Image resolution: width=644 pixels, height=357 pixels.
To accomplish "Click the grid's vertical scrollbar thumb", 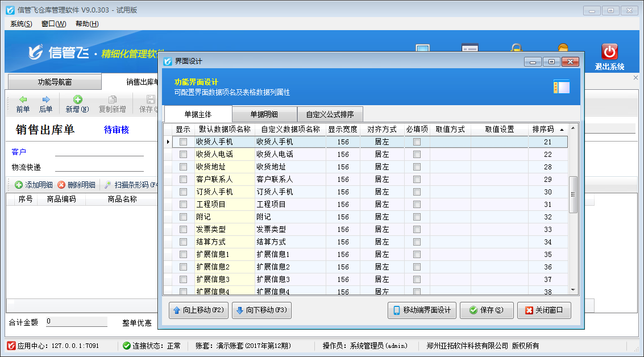I will pyautogui.click(x=573, y=194).
